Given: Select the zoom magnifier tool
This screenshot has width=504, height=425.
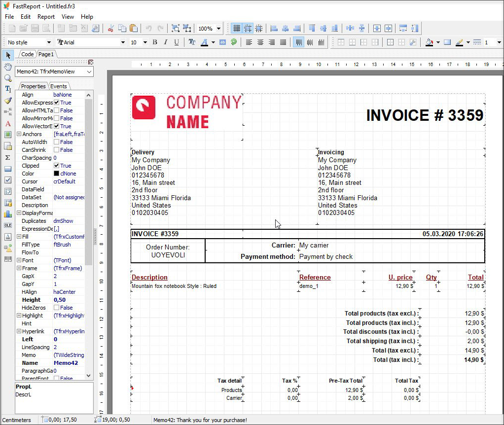Looking at the screenshot, I should pos(8,78).
